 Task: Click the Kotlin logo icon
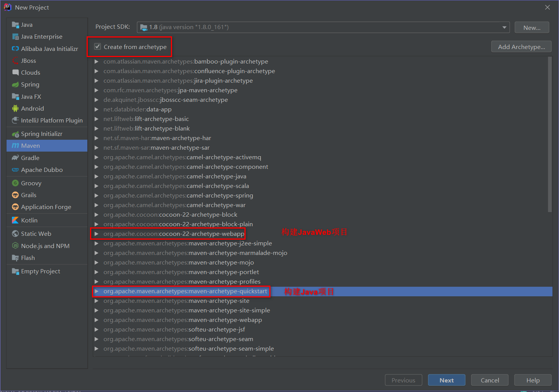pyautogui.click(x=15, y=220)
